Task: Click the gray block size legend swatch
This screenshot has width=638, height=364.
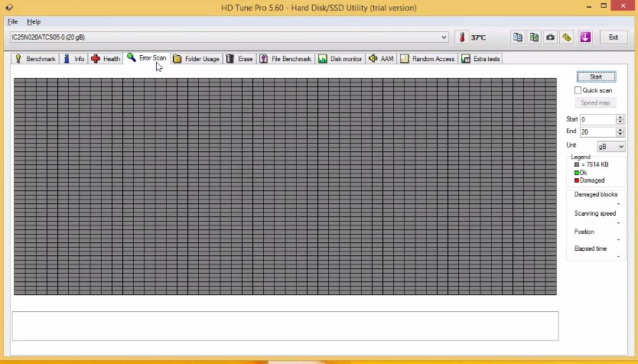Action: pyautogui.click(x=577, y=164)
